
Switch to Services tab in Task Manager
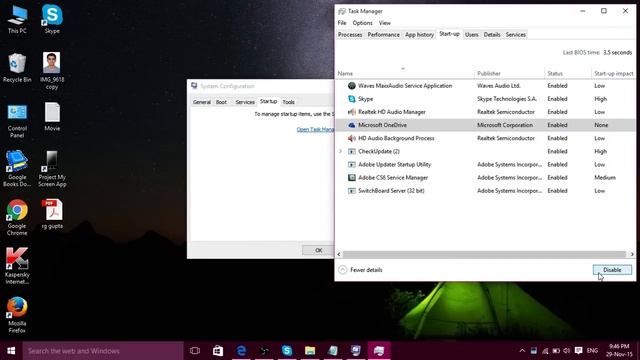tap(516, 35)
